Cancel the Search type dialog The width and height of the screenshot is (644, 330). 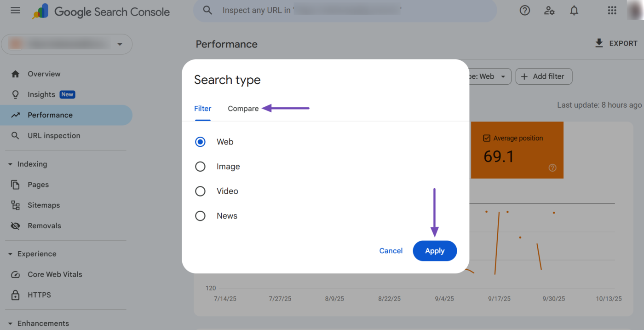pos(391,251)
